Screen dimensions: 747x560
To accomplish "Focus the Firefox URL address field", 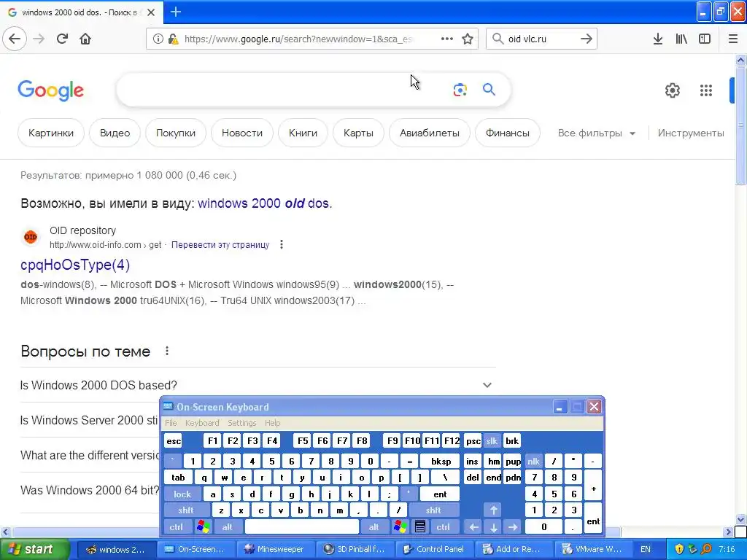I will pyautogui.click(x=299, y=39).
